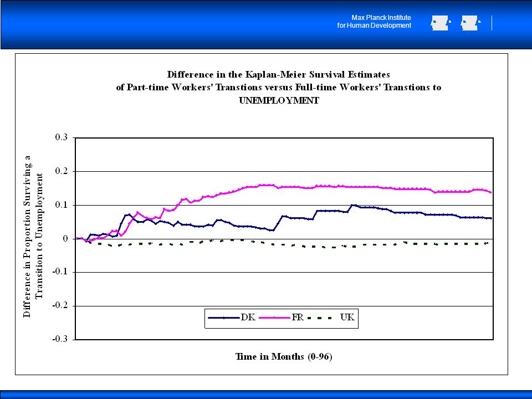The image size is (532, 399).
Task: Select the 'Max Planck Institute' header text
Action: (x=381, y=18)
